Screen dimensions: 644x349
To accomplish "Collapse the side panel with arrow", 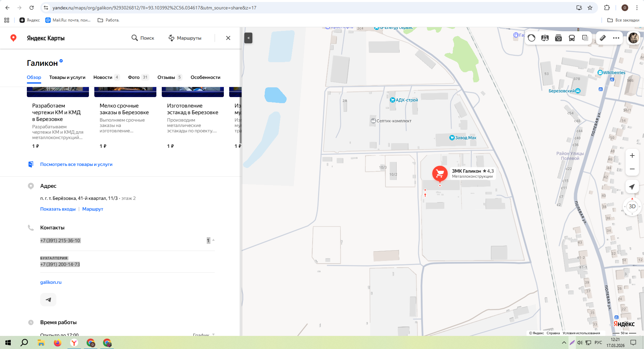I will coord(248,38).
